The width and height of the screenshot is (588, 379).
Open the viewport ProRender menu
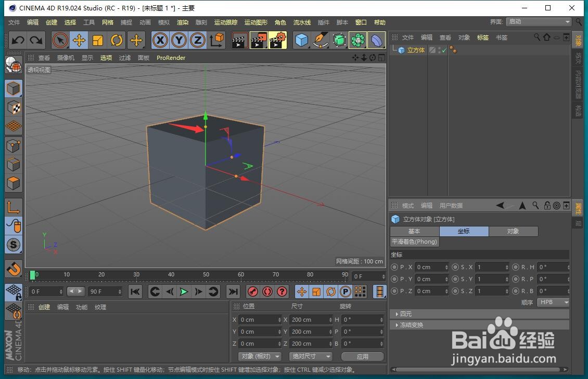(x=171, y=58)
